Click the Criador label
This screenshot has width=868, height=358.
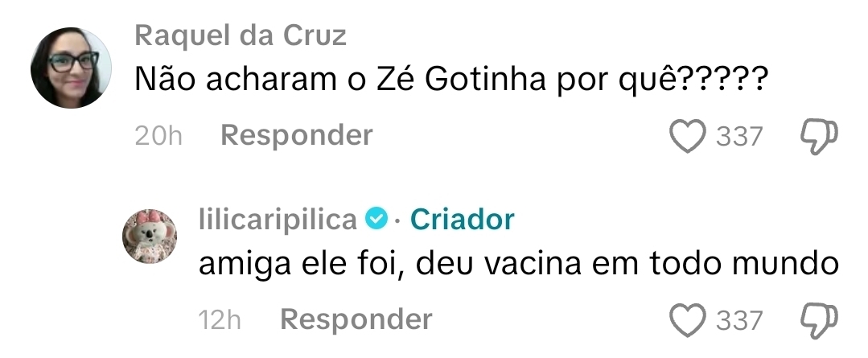(462, 219)
